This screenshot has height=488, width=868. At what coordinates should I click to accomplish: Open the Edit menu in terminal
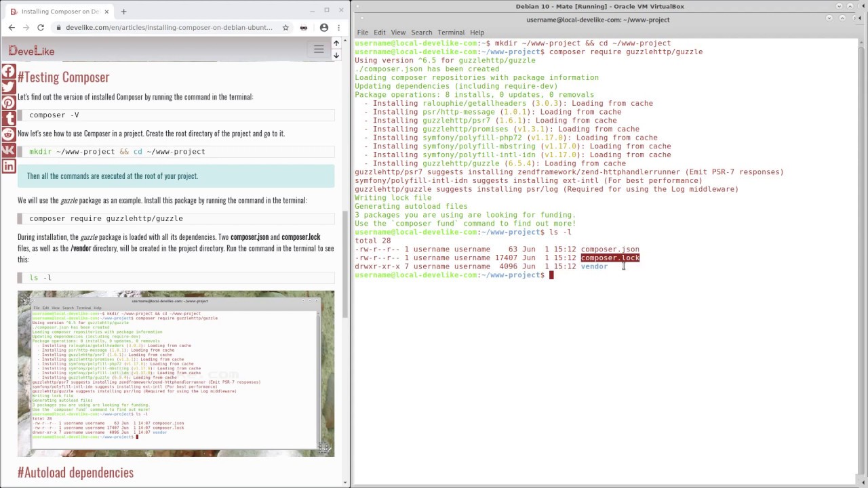click(379, 33)
